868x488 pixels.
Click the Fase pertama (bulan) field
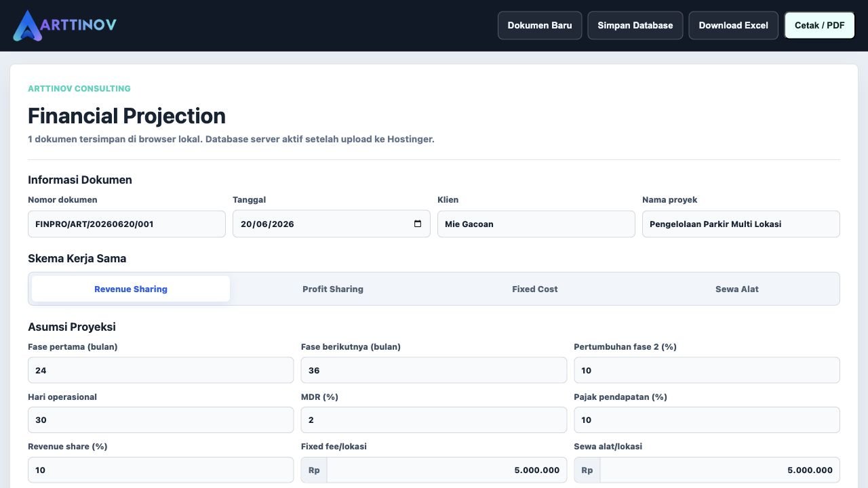161,370
